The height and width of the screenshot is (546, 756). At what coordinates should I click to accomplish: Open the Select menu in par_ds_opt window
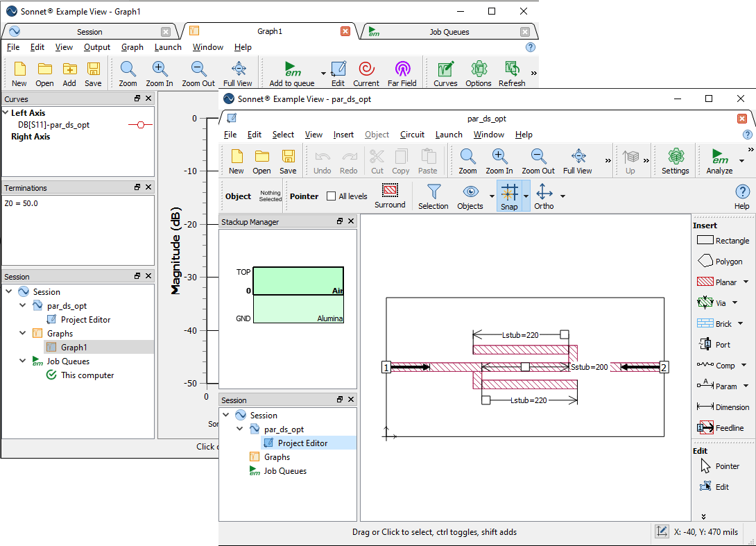point(283,135)
